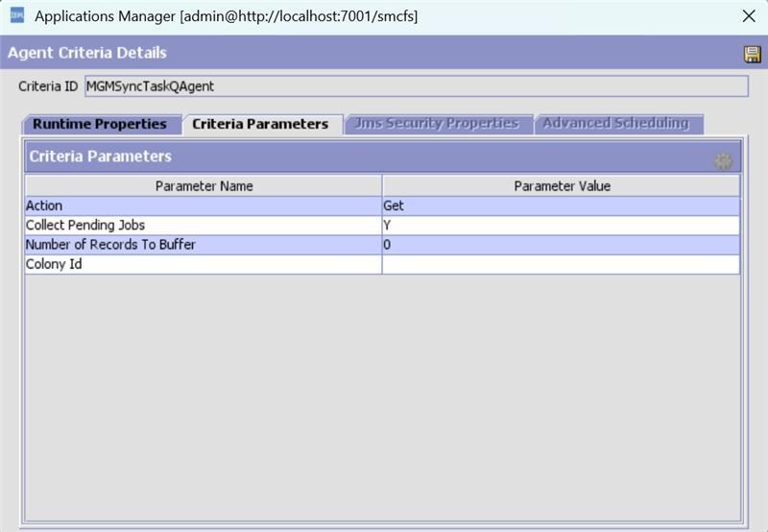Click the empty Colony Id value cell
768x532 pixels.
(562, 264)
